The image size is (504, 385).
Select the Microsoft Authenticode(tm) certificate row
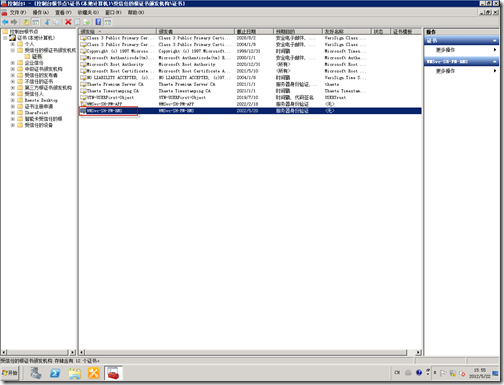(x=250, y=58)
